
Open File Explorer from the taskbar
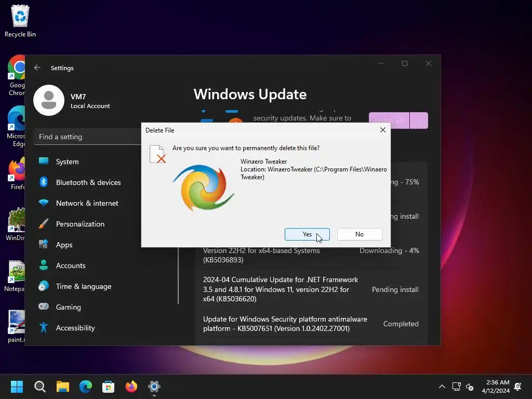(x=63, y=387)
